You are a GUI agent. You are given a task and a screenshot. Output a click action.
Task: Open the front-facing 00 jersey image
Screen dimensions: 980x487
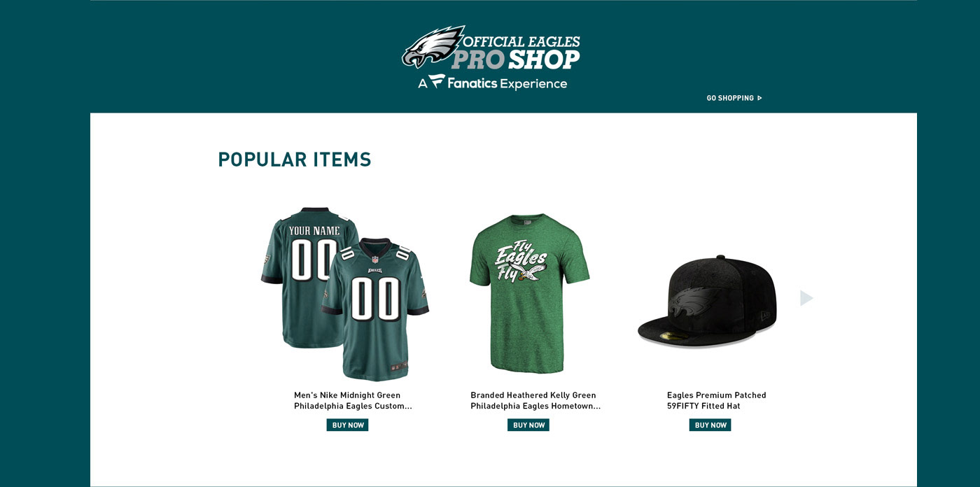376,309
